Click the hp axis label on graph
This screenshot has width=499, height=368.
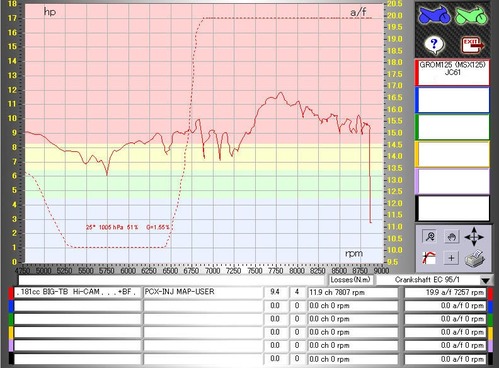click(x=50, y=12)
